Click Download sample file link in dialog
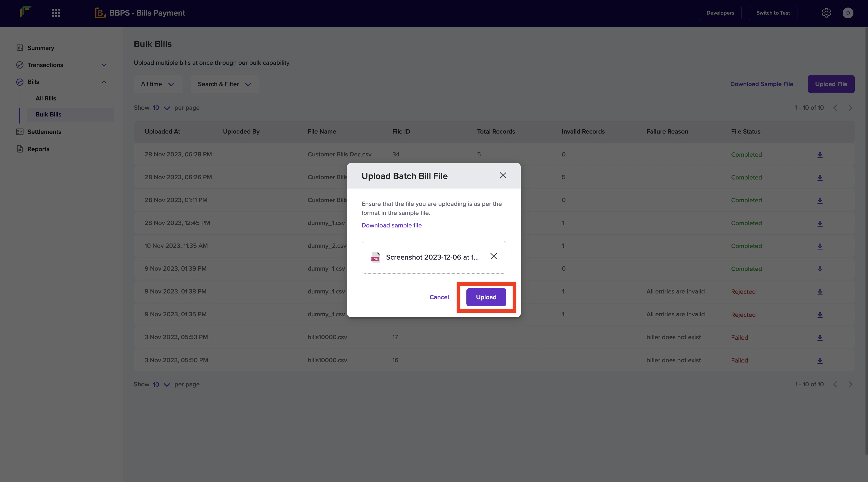Image resolution: width=868 pixels, height=482 pixels. pyautogui.click(x=391, y=225)
